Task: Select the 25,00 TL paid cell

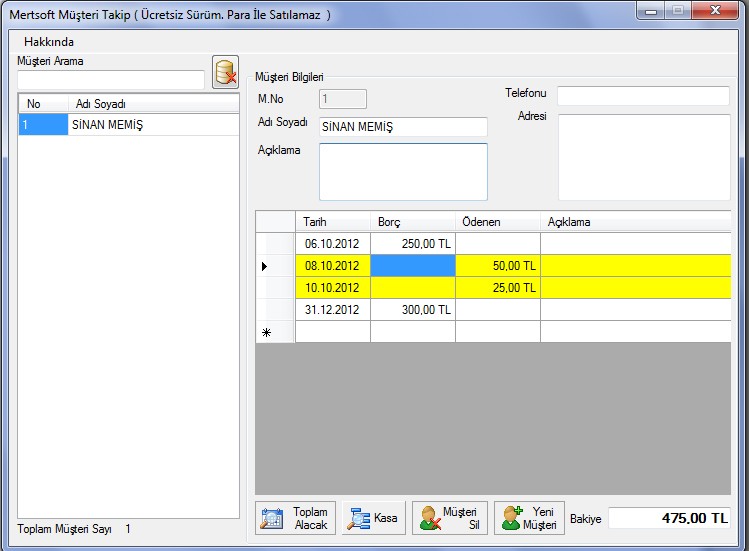Action: click(498, 288)
